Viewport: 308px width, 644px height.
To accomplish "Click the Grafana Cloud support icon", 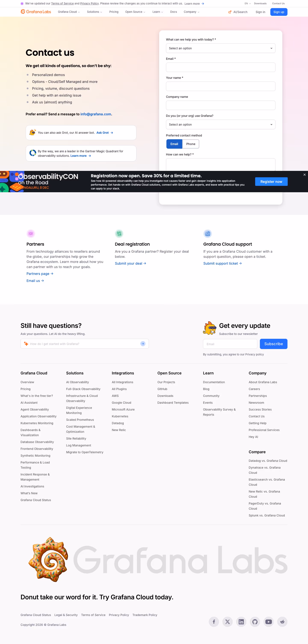I will coord(208,233).
